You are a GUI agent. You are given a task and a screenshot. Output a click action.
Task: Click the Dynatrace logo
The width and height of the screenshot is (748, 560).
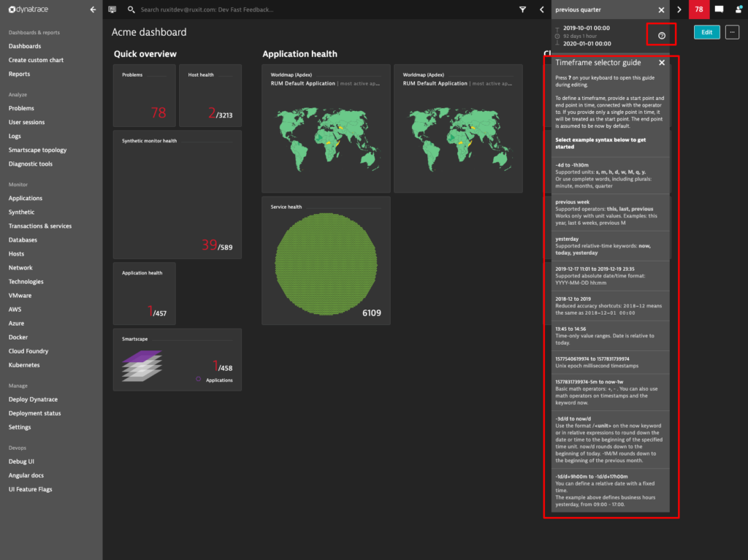pos(28,9)
